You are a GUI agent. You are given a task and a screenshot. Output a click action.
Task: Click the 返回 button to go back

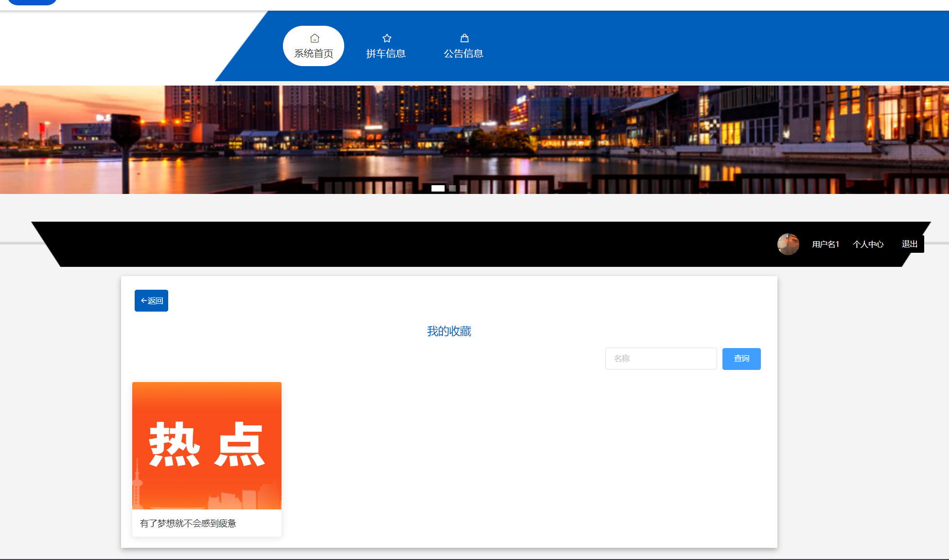(151, 300)
